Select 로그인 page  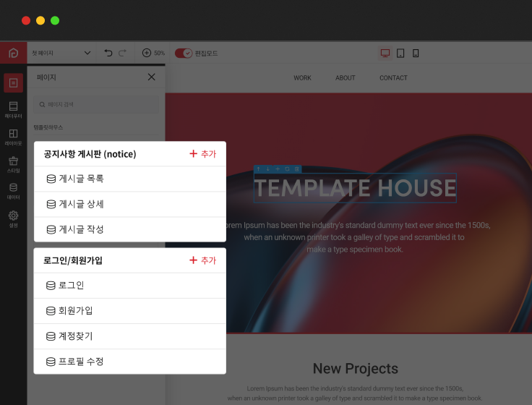(x=130, y=286)
